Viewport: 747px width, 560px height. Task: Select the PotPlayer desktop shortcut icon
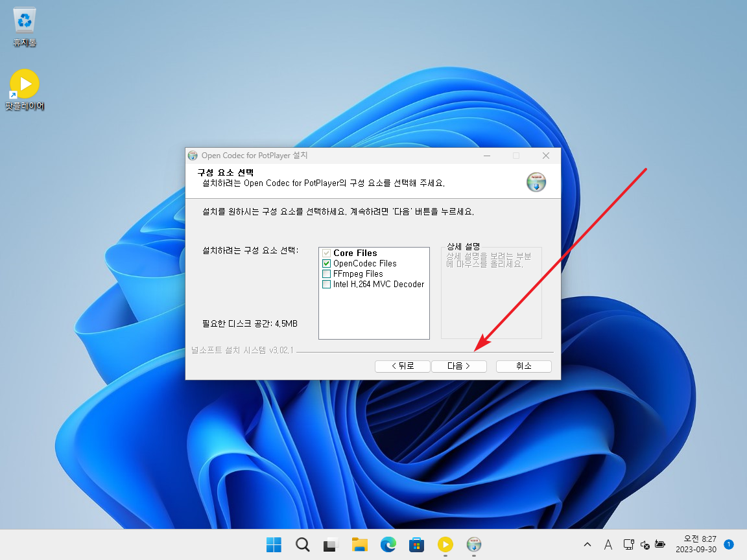click(24, 89)
